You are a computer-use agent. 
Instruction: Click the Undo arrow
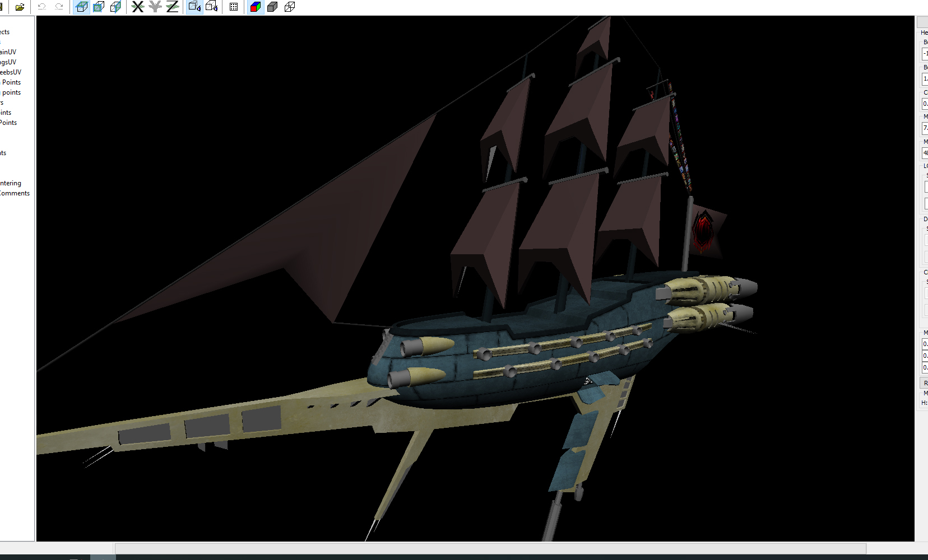[41, 7]
